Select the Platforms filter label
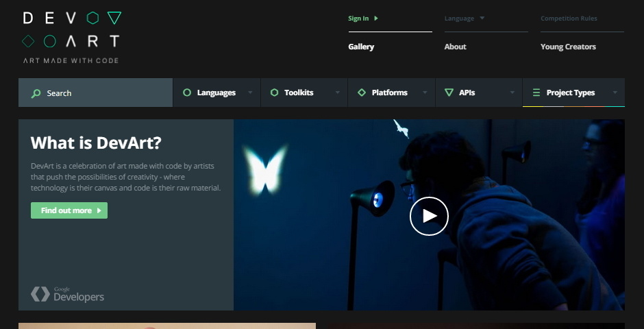 coord(389,93)
